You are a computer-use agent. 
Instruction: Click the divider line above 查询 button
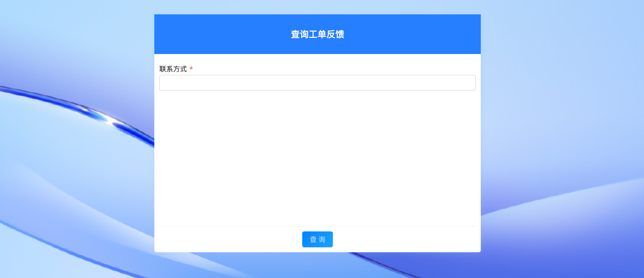[317, 226]
